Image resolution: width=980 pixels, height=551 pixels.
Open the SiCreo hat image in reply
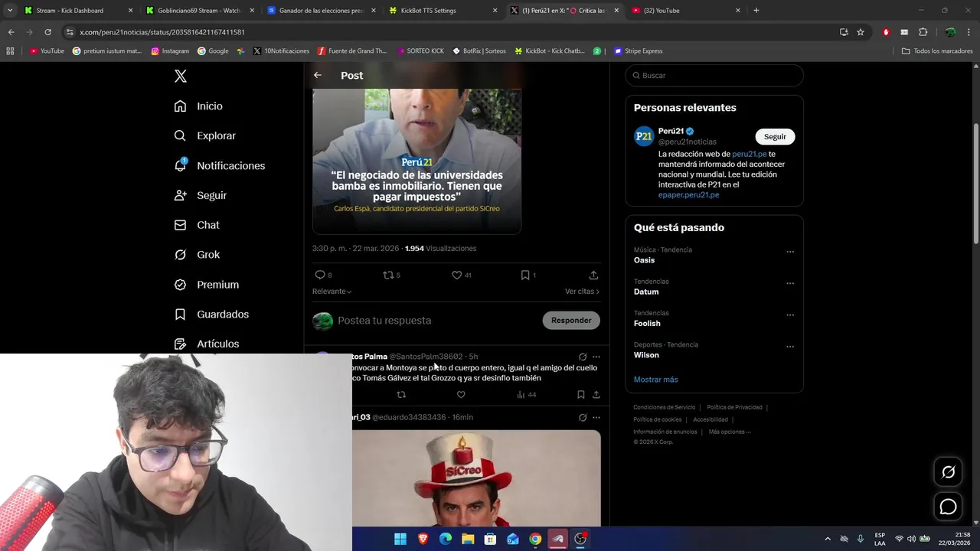coord(476,478)
